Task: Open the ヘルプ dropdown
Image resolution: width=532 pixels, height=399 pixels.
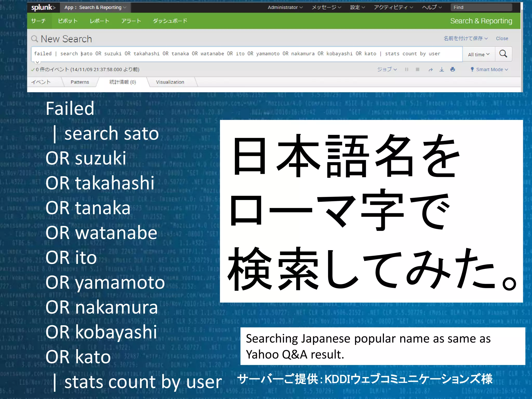Action: pos(432,7)
